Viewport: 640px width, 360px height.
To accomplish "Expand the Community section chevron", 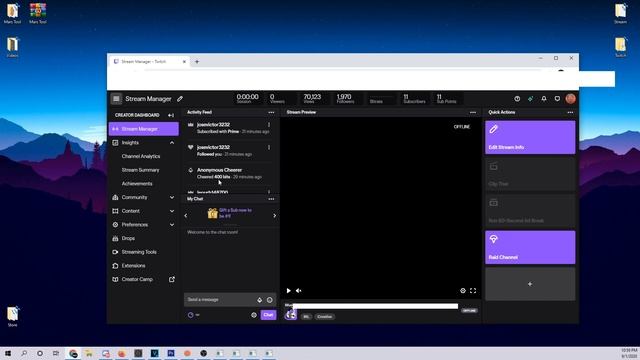I will click(172, 198).
